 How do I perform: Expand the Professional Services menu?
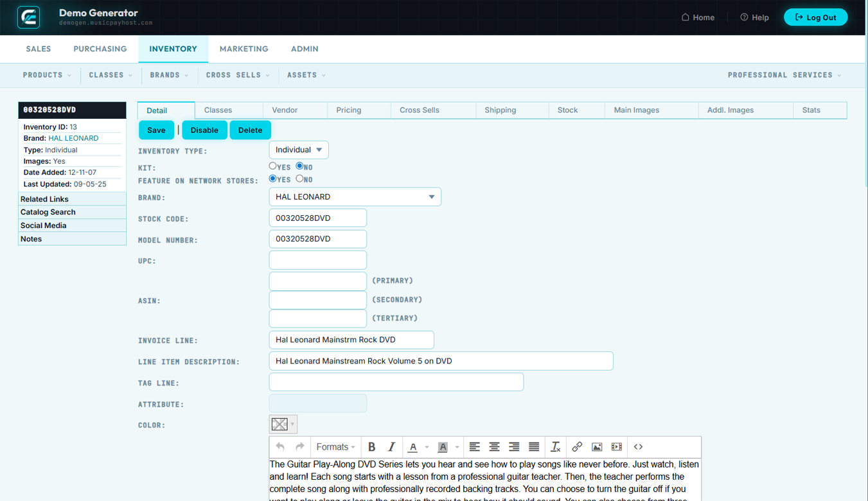point(784,75)
